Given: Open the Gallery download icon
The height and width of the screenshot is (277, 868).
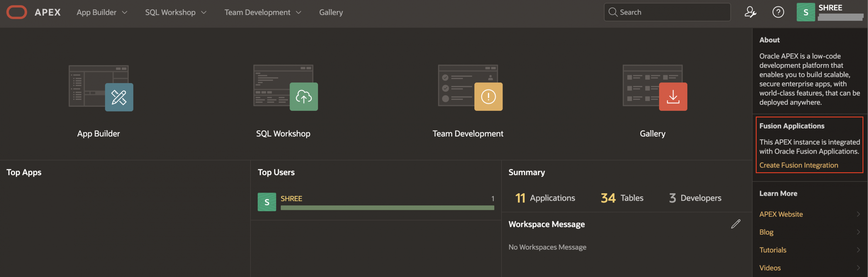Looking at the screenshot, I should tap(673, 97).
